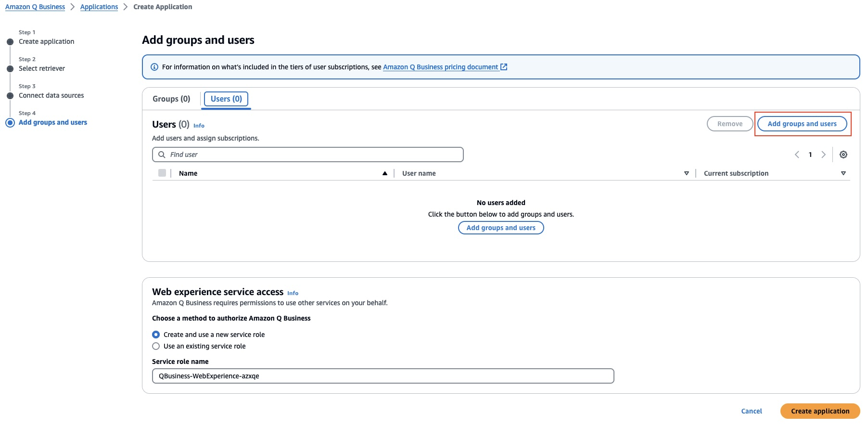The image size is (868, 426).
Task: Click the previous page chevron arrow
Action: point(797,155)
